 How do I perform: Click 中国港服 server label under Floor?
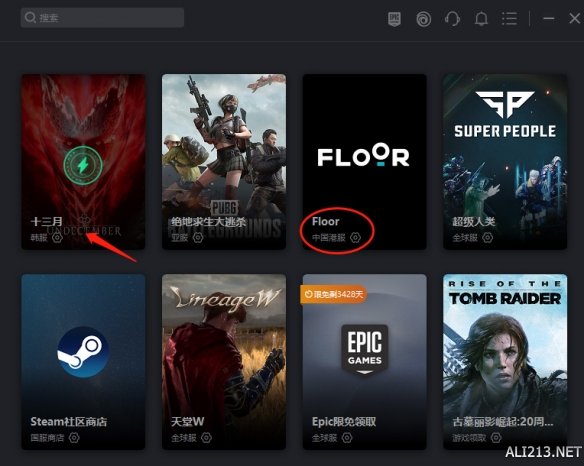(x=328, y=237)
